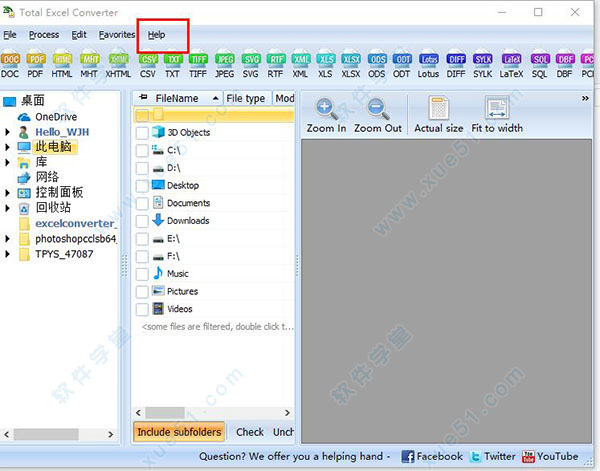Open the YouTube link
The height and width of the screenshot is (471, 600).
click(x=550, y=456)
